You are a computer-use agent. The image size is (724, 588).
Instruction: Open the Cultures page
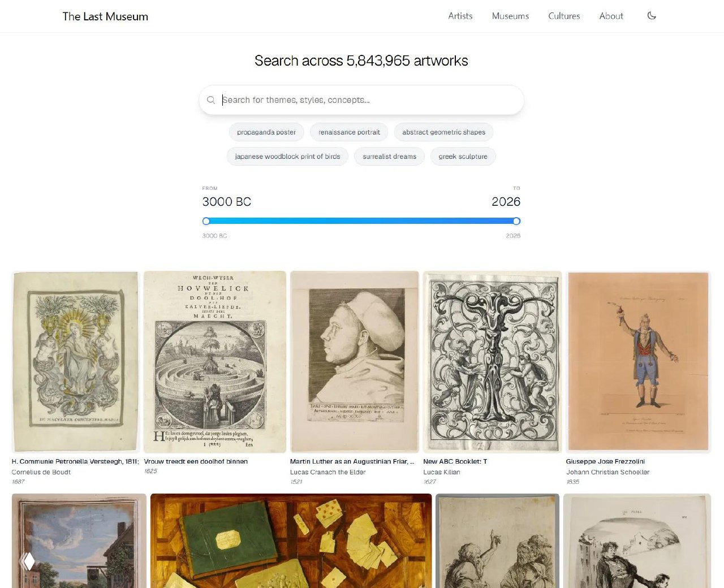[x=564, y=16]
